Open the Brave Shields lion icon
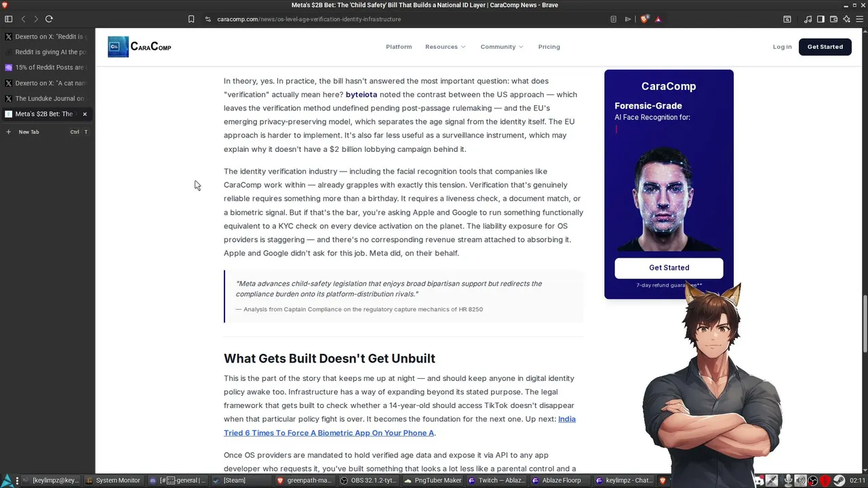 tap(644, 19)
